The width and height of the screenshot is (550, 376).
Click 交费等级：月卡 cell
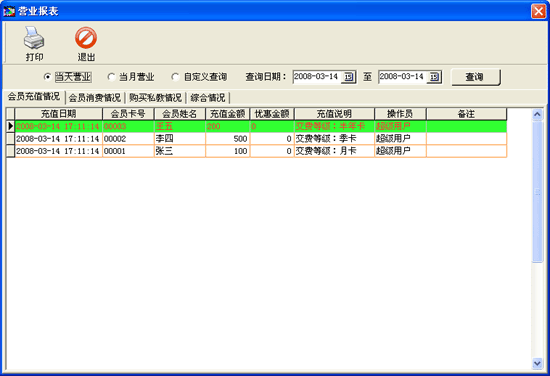click(x=334, y=151)
